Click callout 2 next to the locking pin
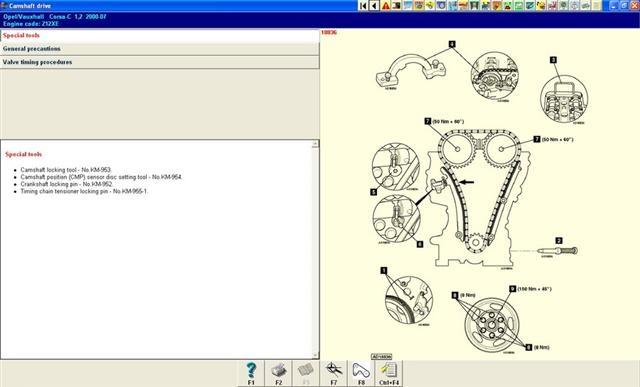The height and width of the screenshot is (387, 640). pos(559,241)
